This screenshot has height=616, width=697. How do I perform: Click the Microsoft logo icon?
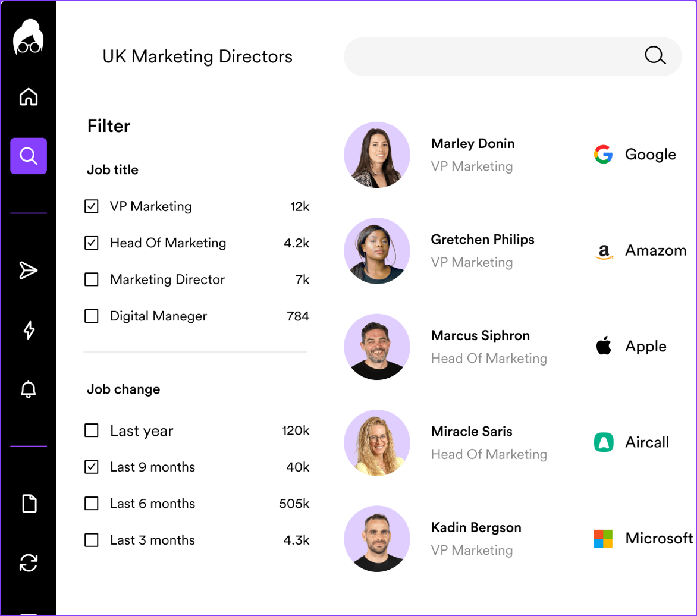[x=603, y=539]
